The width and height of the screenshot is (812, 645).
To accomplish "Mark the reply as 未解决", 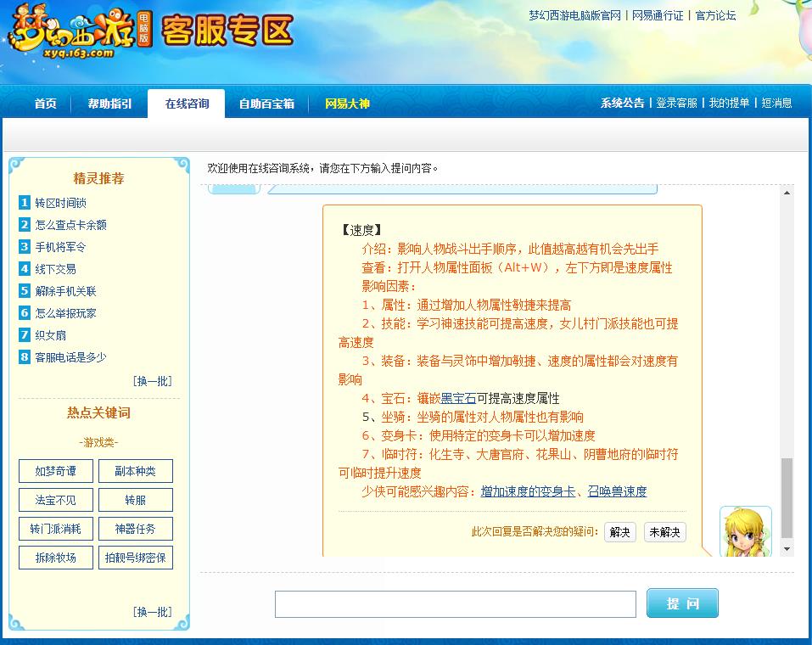I will 664,532.
